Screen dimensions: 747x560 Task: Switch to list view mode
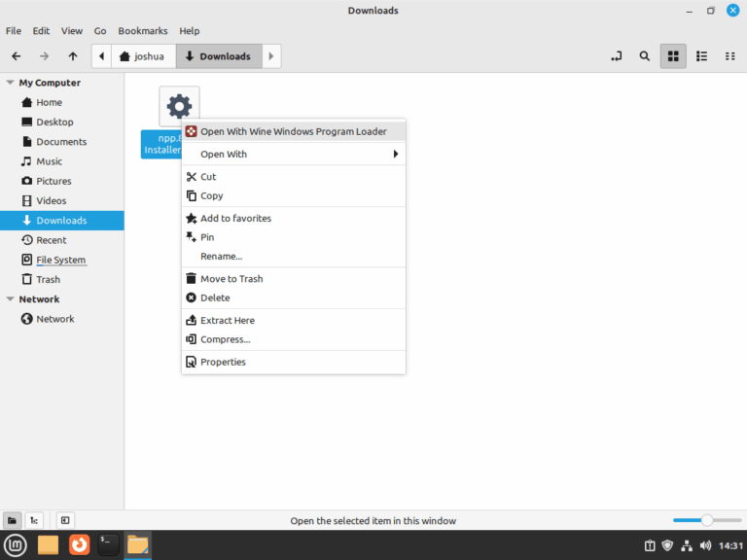tap(701, 56)
